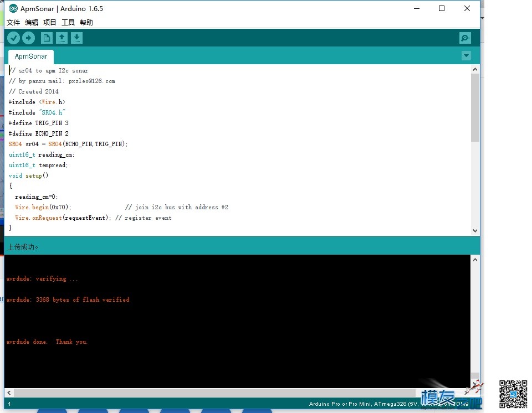Click the line '#include <Wire.h>'

click(x=37, y=102)
